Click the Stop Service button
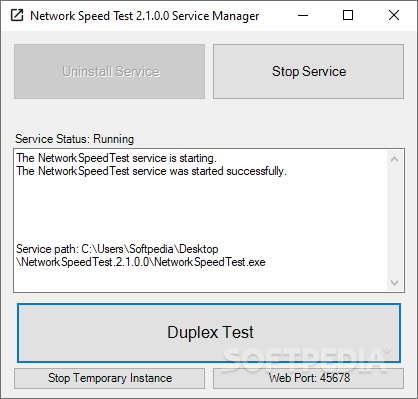 coord(308,71)
